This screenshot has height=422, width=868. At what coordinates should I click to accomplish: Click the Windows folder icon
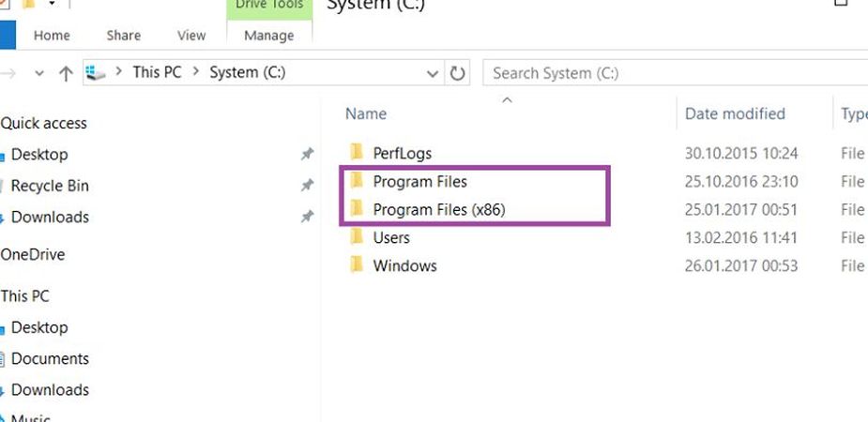[x=356, y=265]
